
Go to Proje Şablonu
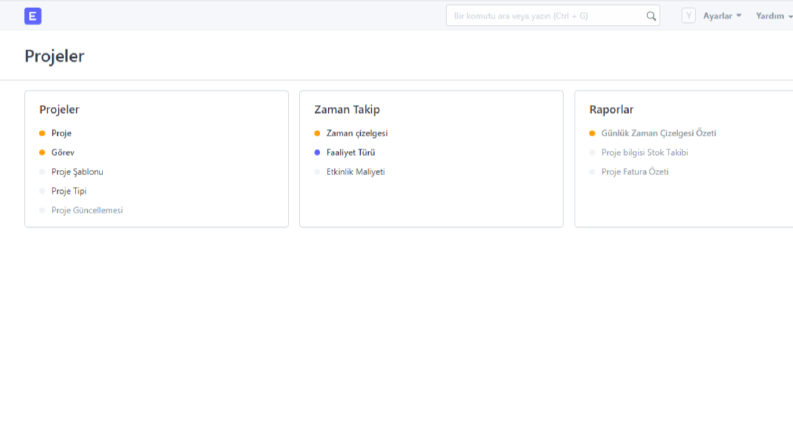(x=77, y=172)
